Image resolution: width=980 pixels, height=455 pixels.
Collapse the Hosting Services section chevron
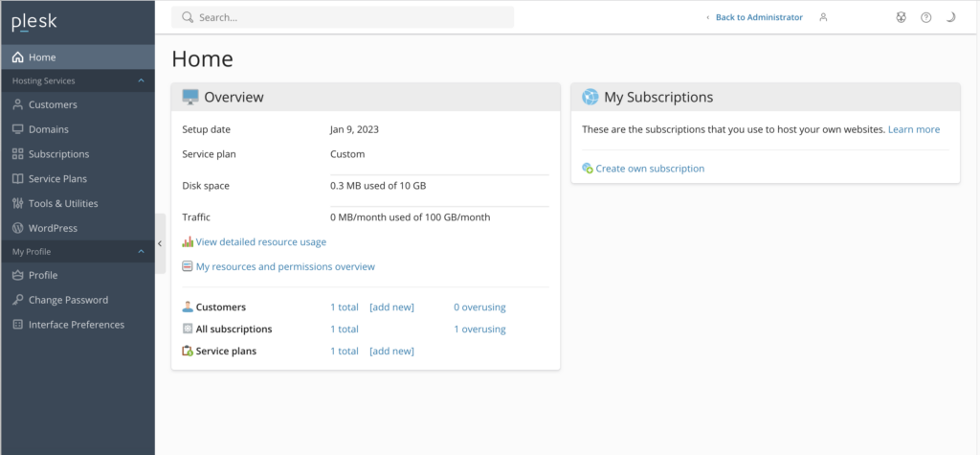coord(142,80)
